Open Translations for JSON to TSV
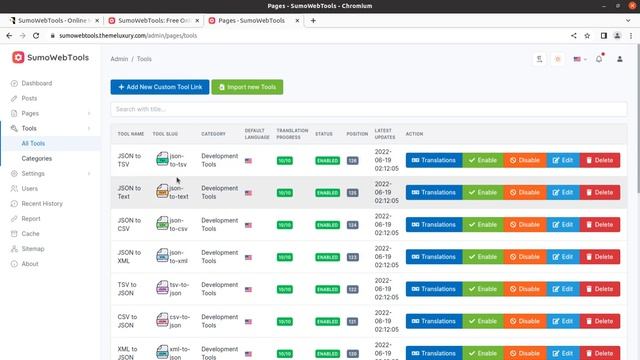The image size is (640, 360). 433,160
